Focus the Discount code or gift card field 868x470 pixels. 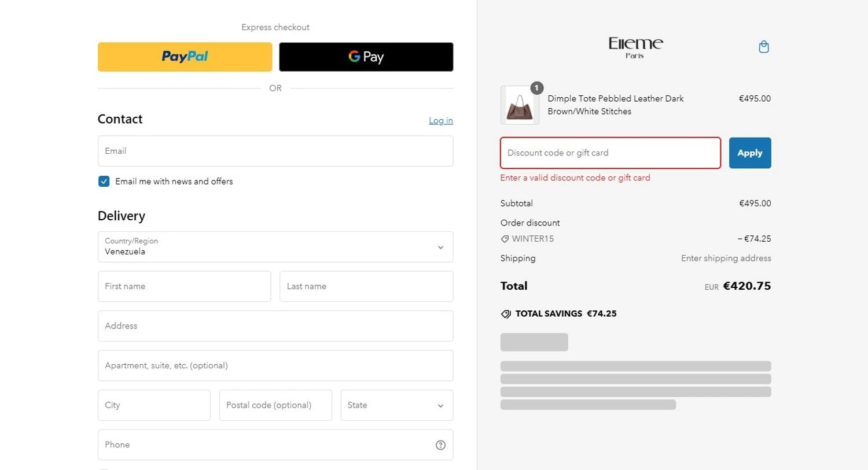click(610, 153)
